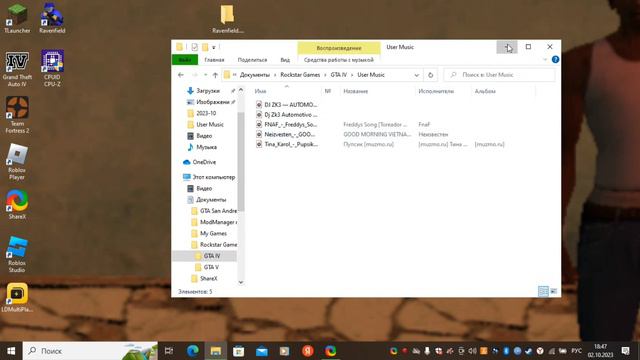Open the ShareX desktop shortcut
Image resolution: width=640 pixels, height=360 pixels.
17,204
